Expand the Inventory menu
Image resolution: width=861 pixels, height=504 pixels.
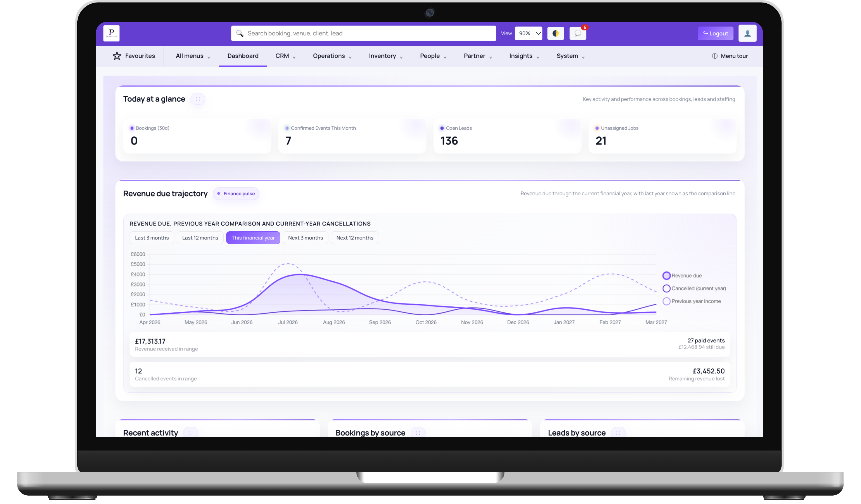(x=386, y=56)
